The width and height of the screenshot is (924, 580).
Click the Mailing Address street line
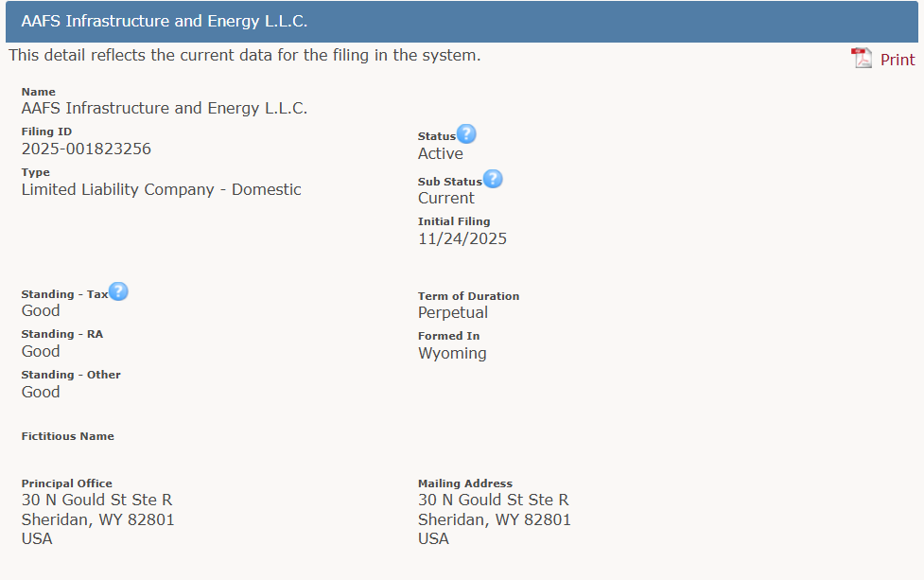point(493,500)
